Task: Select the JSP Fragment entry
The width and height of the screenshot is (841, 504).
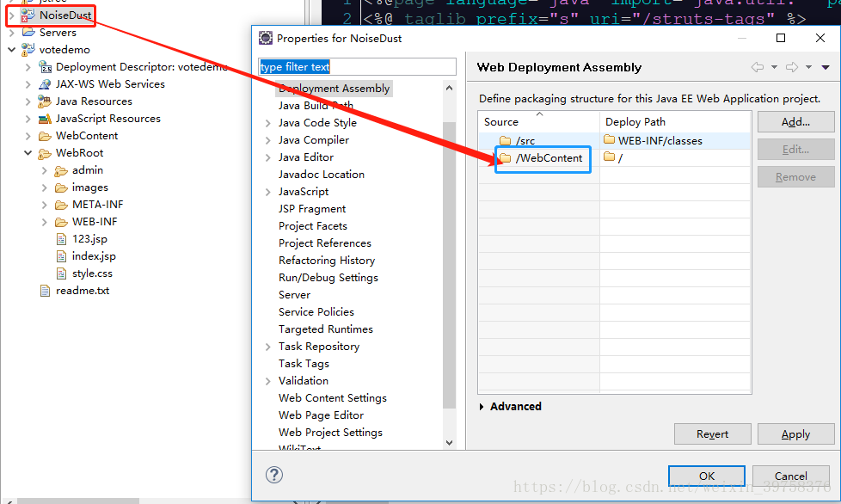Action: click(312, 209)
